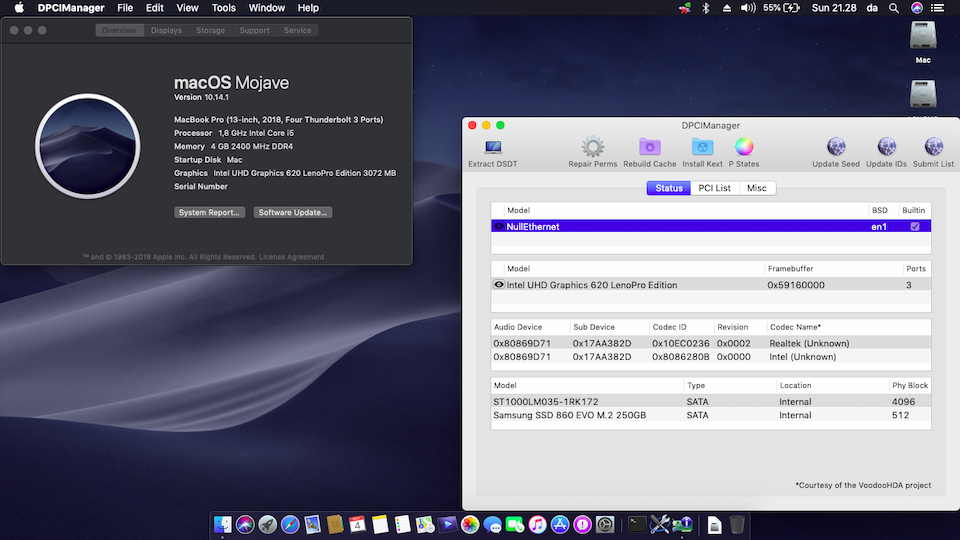Select the Samsung SSD 860 EVO row
This screenshot has height=540, width=960.
[x=711, y=415]
